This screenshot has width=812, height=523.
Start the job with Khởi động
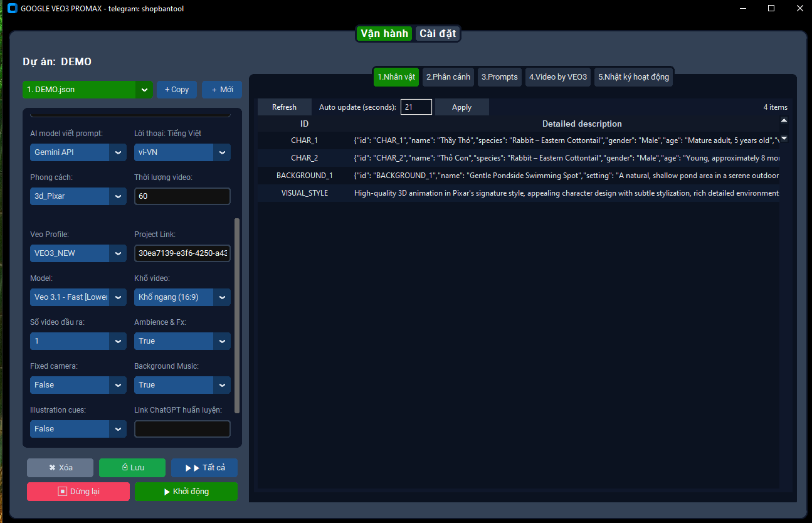coord(186,492)
